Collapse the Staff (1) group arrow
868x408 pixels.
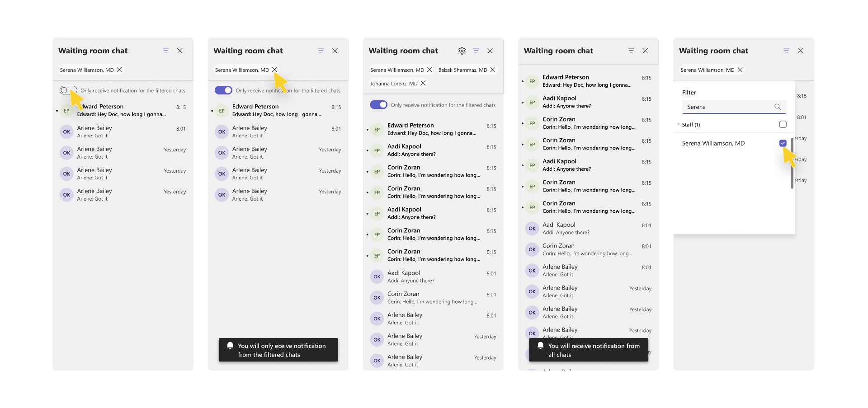pos(679,124)
